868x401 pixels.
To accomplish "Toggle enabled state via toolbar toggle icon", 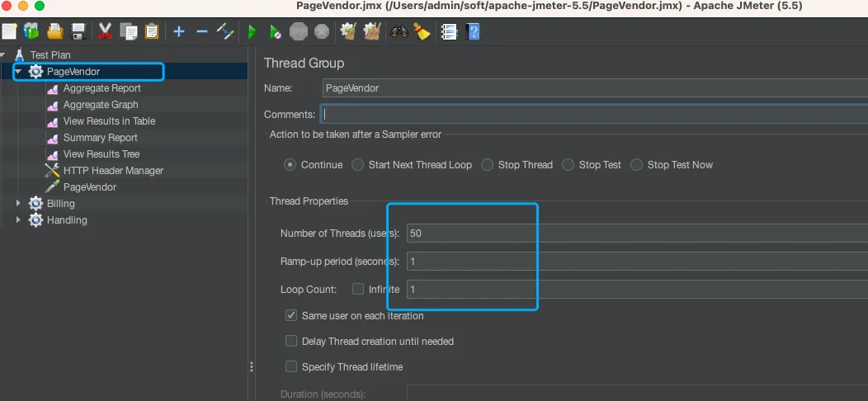I will pos(225,31).
